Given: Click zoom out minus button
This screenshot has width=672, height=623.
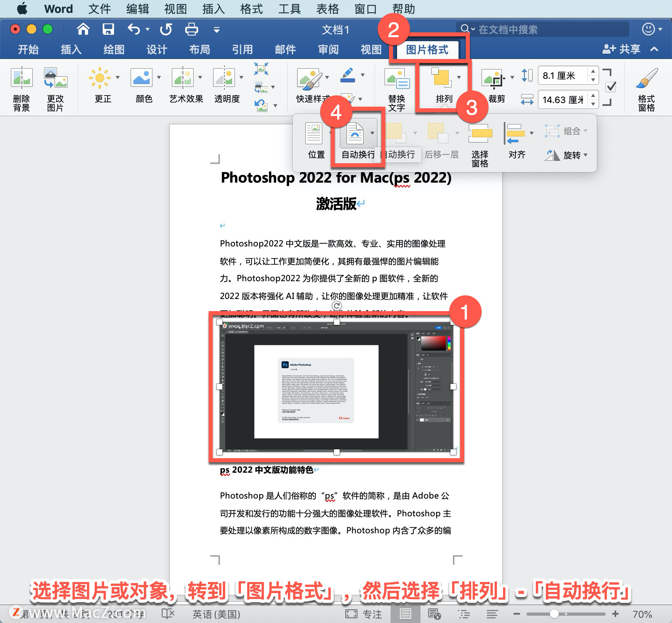Looking at the screenshot, I should [516, 614].
